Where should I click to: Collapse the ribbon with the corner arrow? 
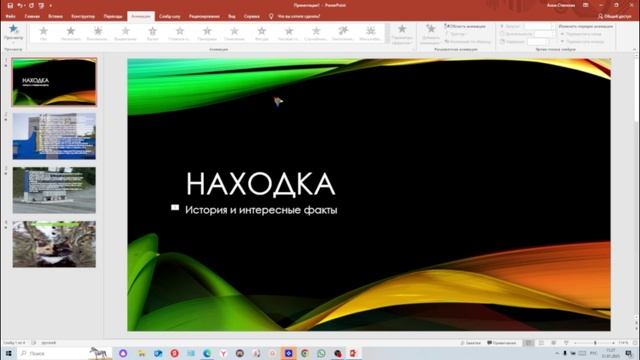[x=634, y=49]
